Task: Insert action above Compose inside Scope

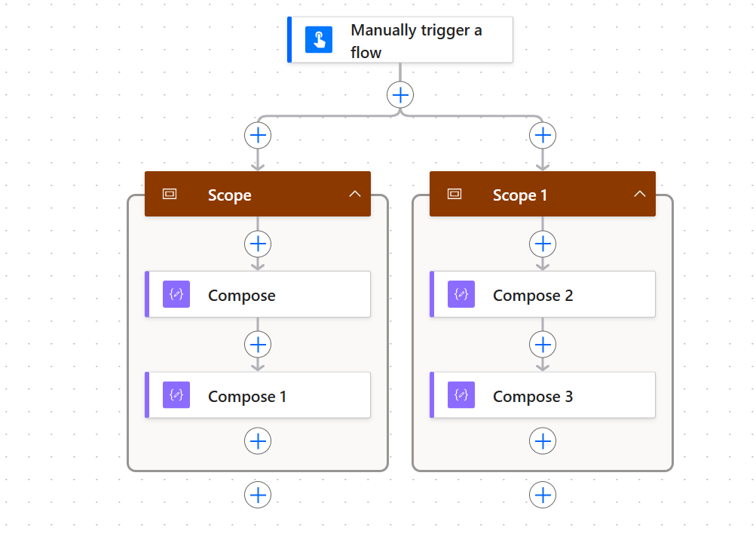Action: (258, 244)
